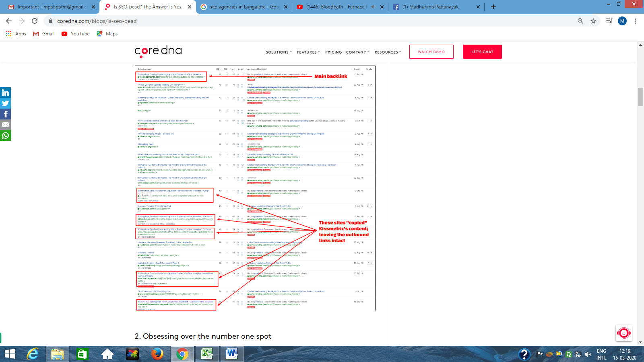Bookmark this page with the star
Image resolution: width=644 pixels, height=362 pixels.
click(x=593, y=21)
